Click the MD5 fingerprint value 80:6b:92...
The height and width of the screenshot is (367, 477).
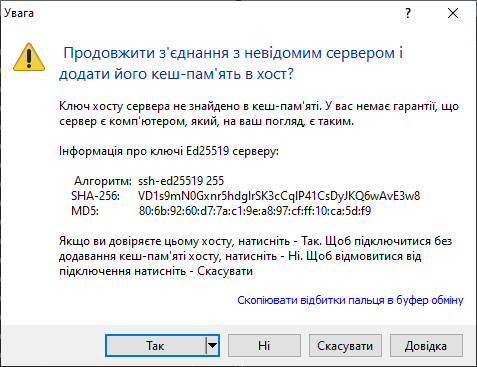[255, 211]
